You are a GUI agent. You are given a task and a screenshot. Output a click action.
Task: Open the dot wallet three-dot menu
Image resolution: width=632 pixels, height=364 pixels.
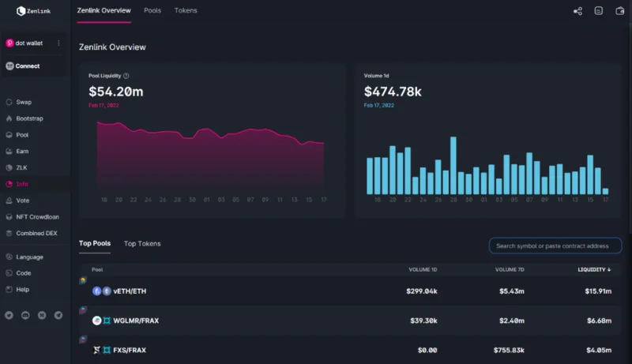click(58, 43)
